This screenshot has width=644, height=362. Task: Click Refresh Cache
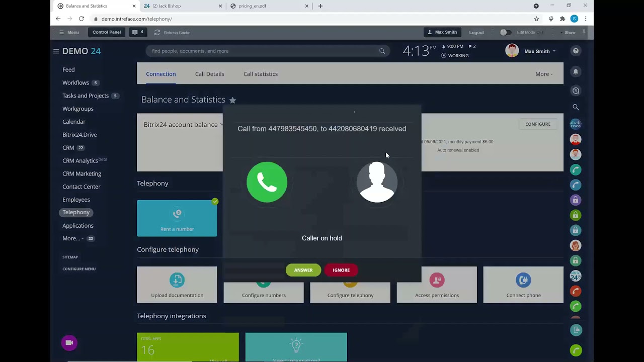172,33
